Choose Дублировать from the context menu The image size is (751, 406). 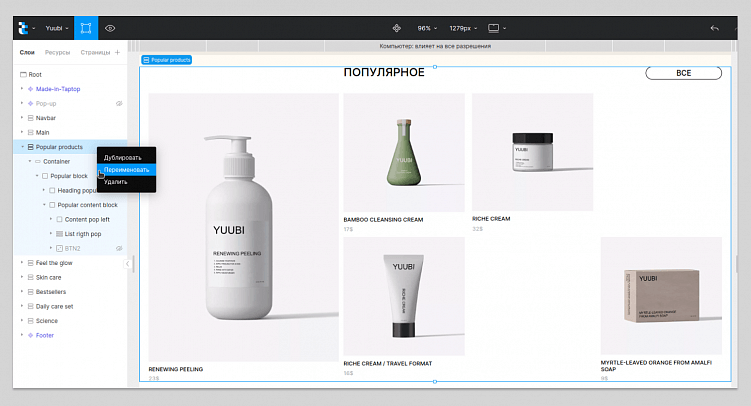pyautogui.click(x=126, y=158)
